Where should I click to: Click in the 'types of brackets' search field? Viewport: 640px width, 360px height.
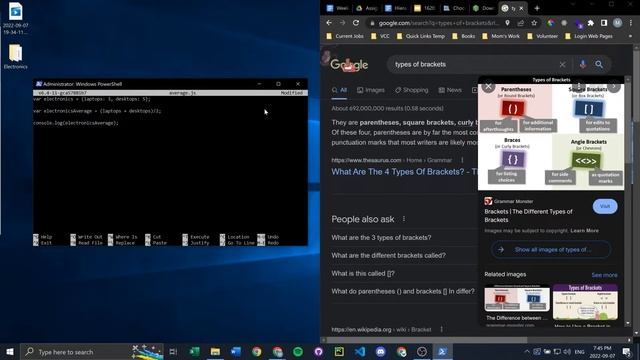[x=473, y=64]
